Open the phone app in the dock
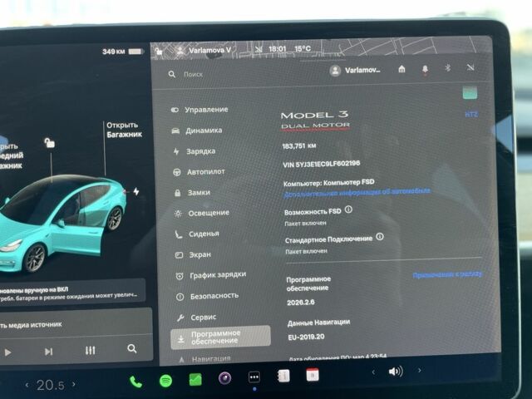The width and height of the screenshot is (532, 399). [x=135, y=382]
